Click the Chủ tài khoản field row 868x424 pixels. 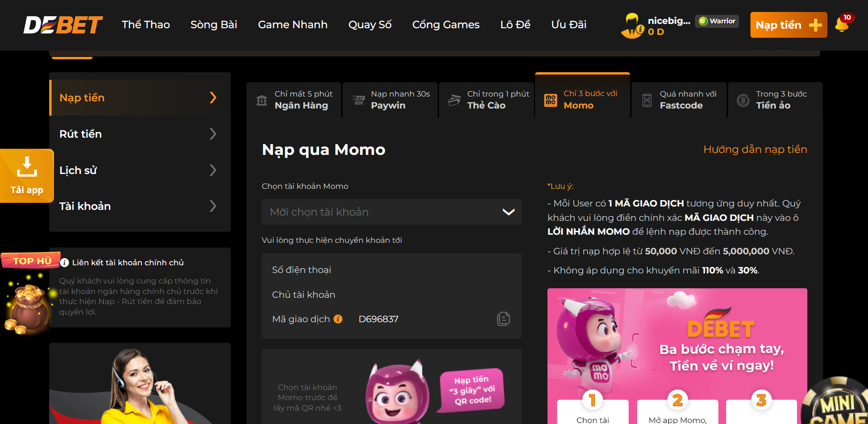(x=392, y=294)
